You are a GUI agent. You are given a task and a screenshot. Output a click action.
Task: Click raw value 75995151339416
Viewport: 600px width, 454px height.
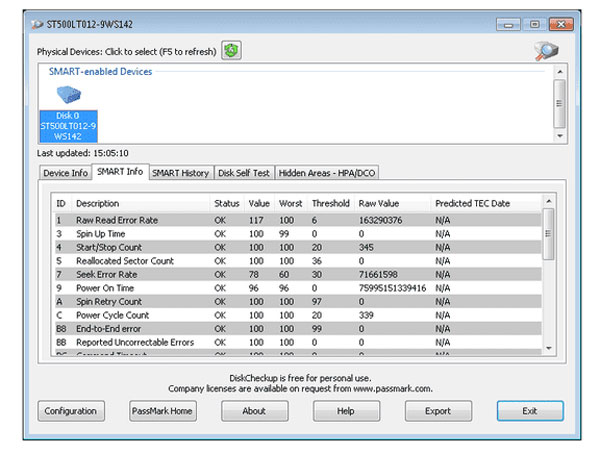392,288
